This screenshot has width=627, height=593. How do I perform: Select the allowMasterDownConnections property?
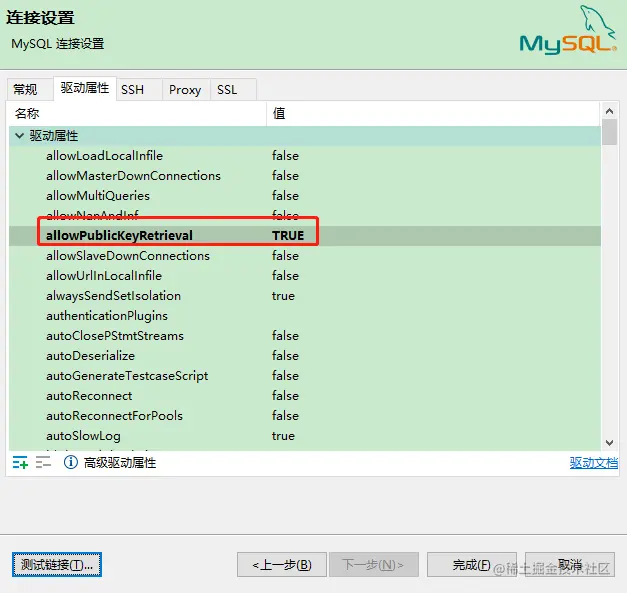click(x=133, y=176)
